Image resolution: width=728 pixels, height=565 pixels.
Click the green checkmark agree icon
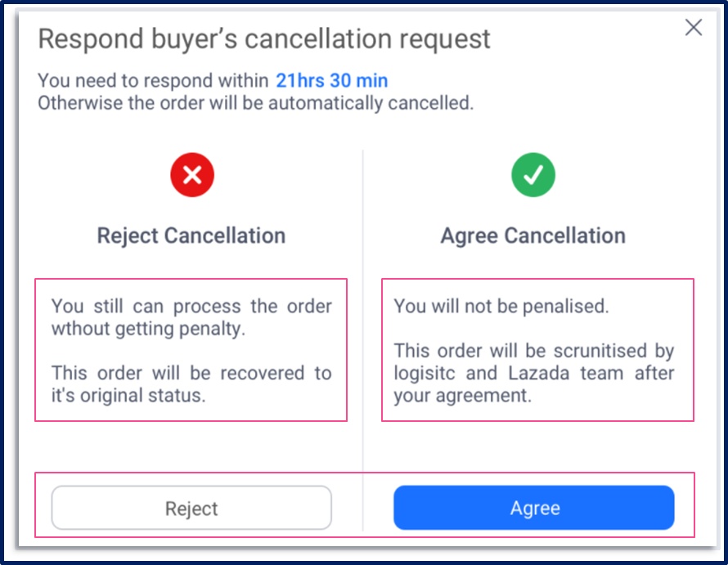[533, 175]
